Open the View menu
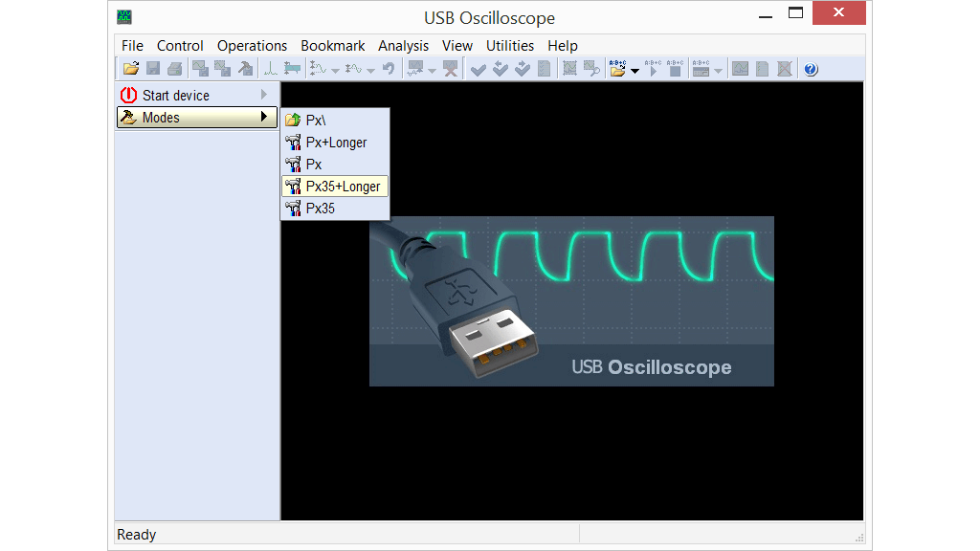This screenshot has width=980, height=551. 457,46
